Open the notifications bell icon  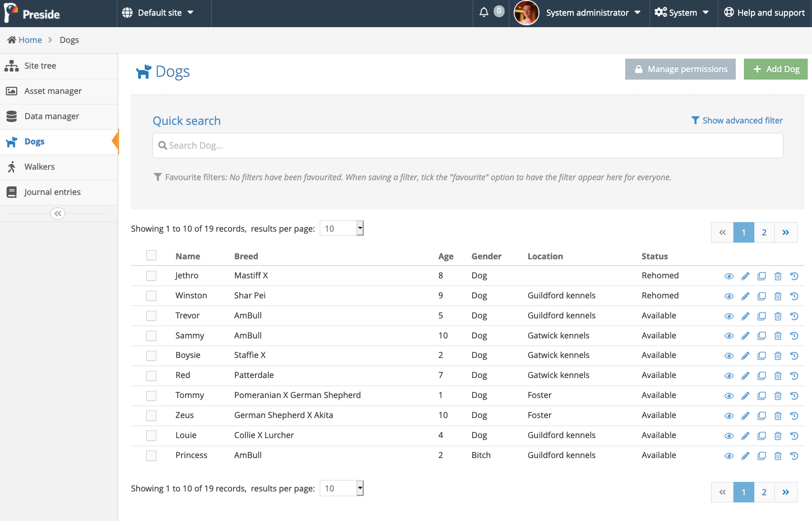click(x=484, y=12)
